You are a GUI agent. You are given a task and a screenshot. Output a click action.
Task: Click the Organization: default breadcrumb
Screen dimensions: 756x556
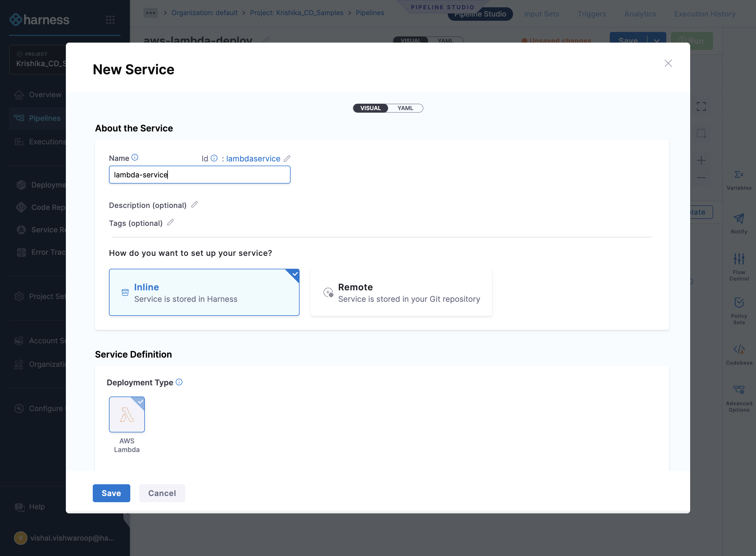pyautogui.click(x=204, y=13)
